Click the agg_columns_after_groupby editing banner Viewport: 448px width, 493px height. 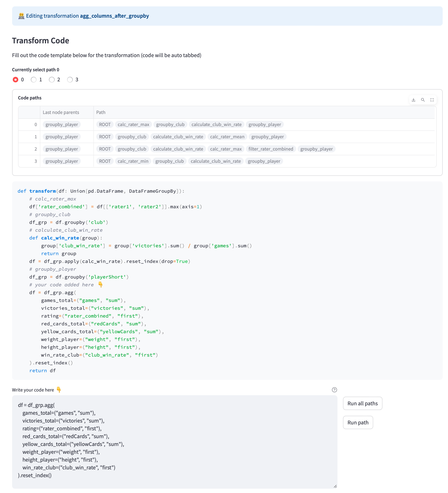114,16
